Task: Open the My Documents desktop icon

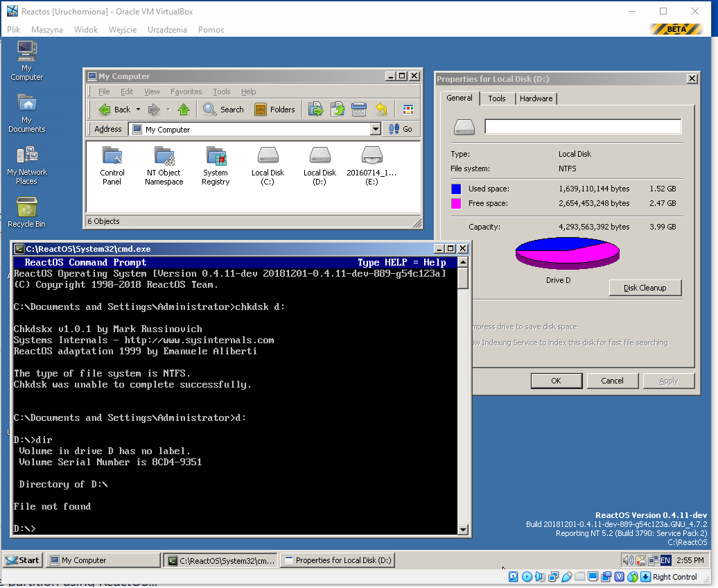Action: click(x=26, y=113)
